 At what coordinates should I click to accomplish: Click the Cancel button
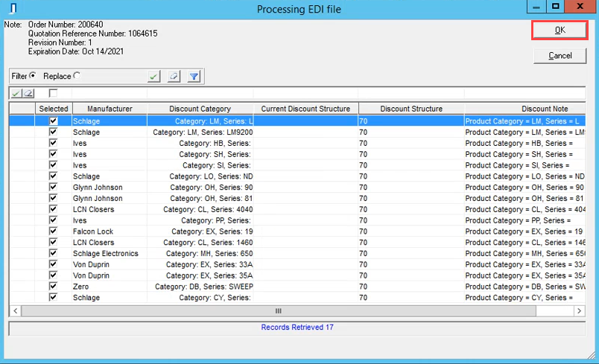pos(560,56)
